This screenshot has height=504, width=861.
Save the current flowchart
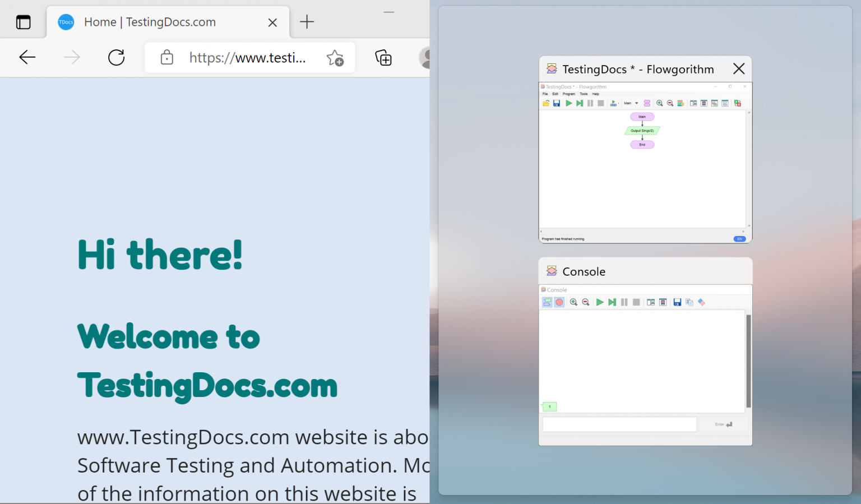click(x=556, y=103)
